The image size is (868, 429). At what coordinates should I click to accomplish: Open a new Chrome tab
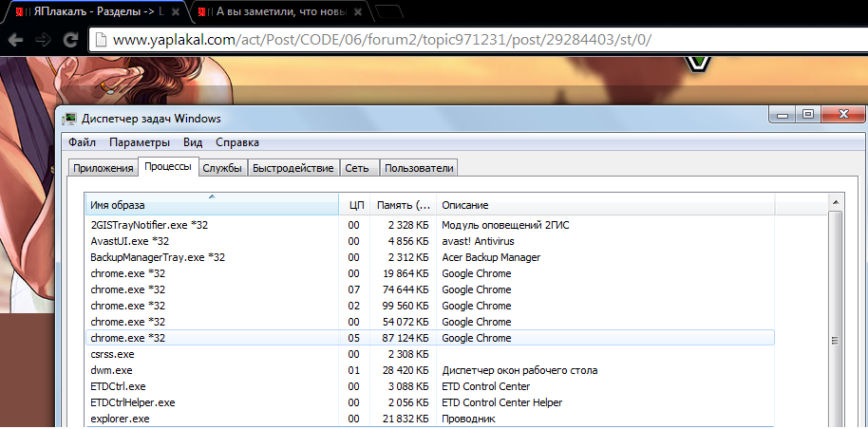(389, 11)
